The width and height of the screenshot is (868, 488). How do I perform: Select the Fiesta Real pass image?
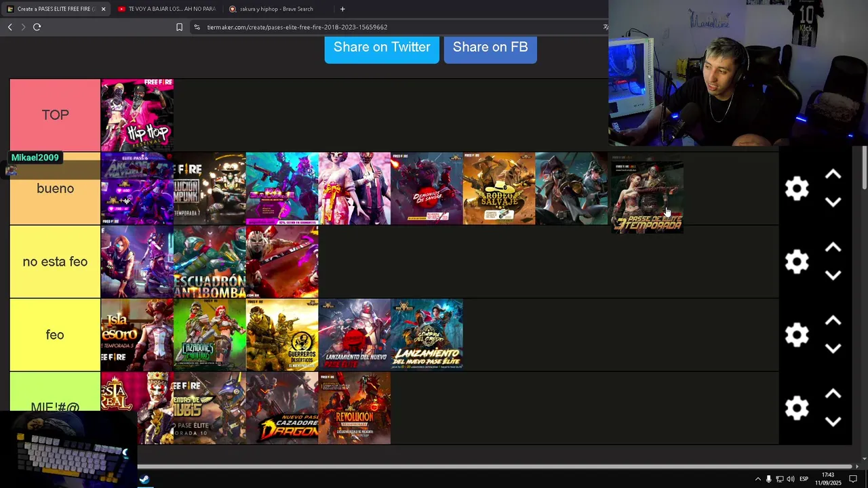tap(137, 408)
